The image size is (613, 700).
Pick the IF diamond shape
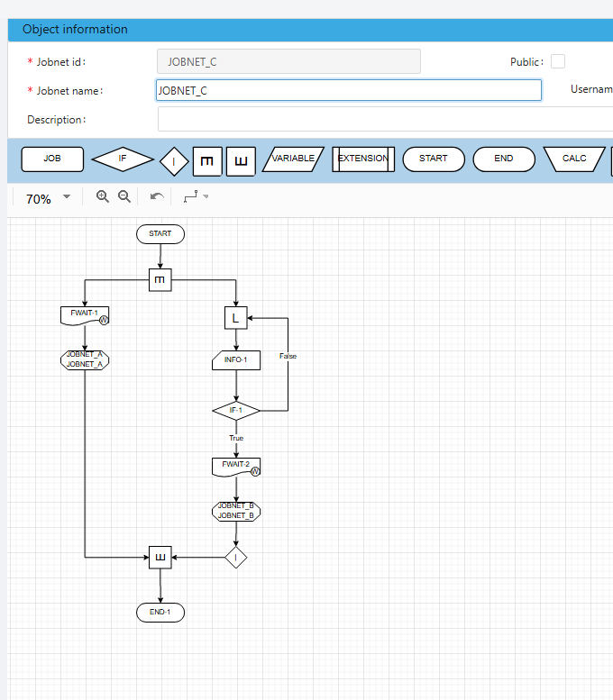124,159
